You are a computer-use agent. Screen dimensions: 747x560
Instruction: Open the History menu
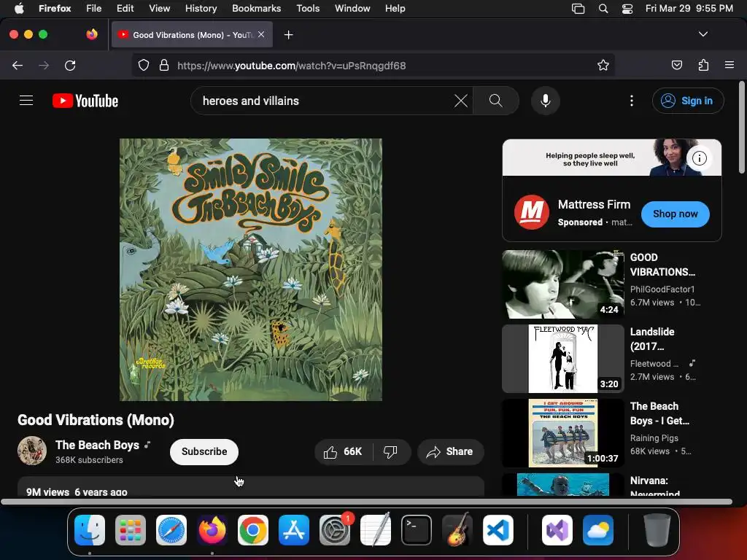pos(201,8)
